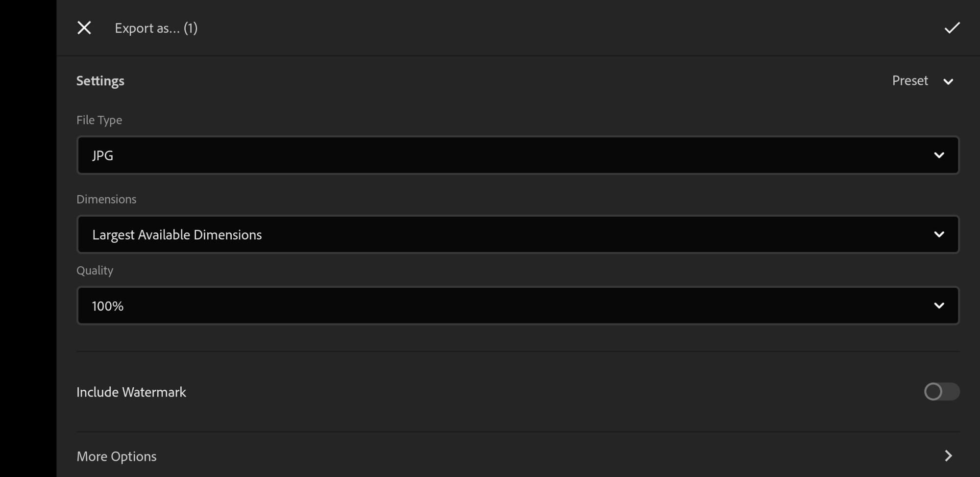Open the File Type dropdown showing JPG
The width and height of the screenshot is (980, 477).
tap(517, 155)
